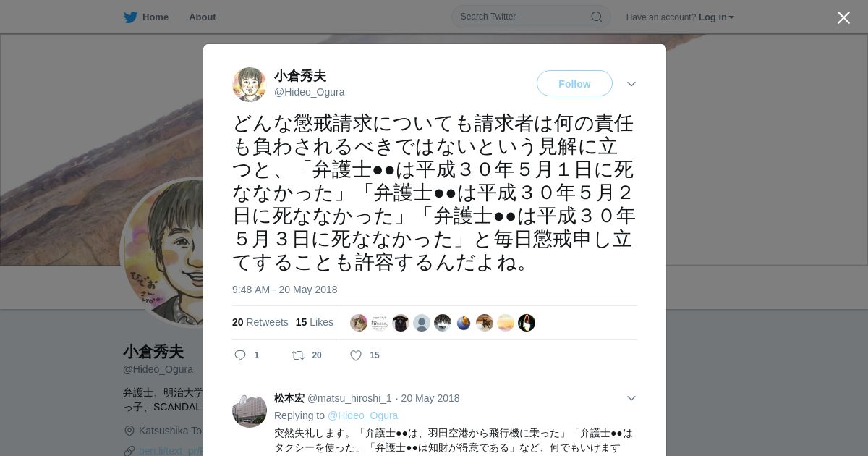Click first liker cat avatar
The image size is (868, 456).
click(x=359, y=323)
